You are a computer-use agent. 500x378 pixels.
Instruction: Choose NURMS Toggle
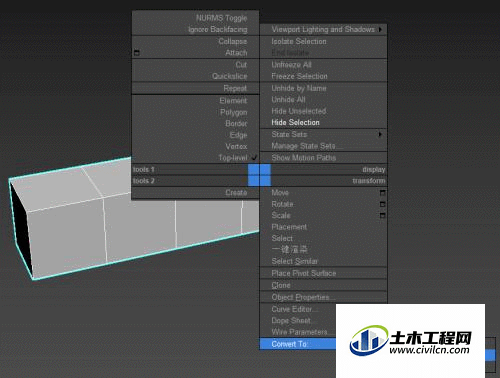tap(221, 18)
